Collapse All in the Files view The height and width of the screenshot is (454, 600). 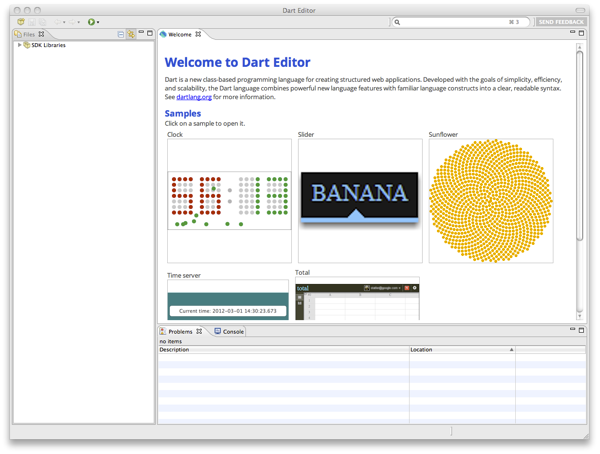click(x=121, y=34)
